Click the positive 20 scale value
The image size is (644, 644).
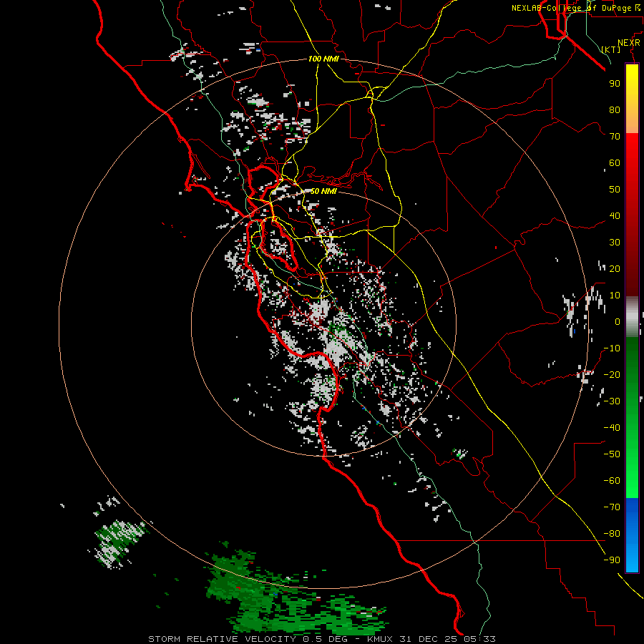[615, 268]
